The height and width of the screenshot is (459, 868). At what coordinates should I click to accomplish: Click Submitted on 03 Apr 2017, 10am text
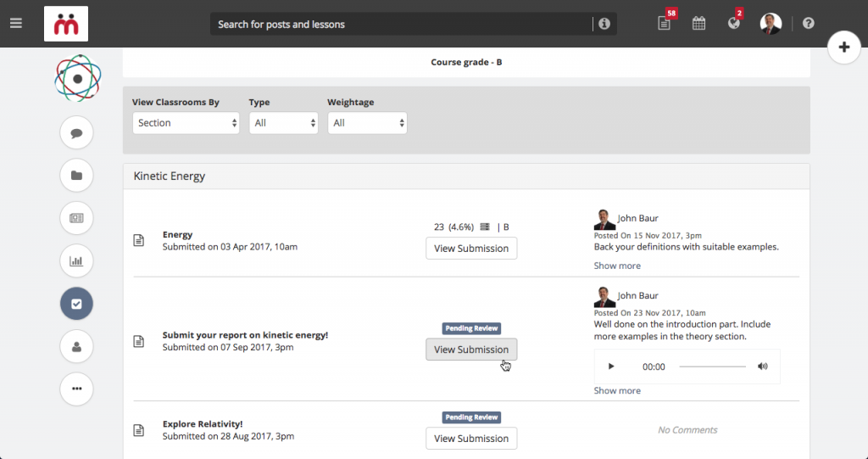pyautogui.click(x=230, y=247)
